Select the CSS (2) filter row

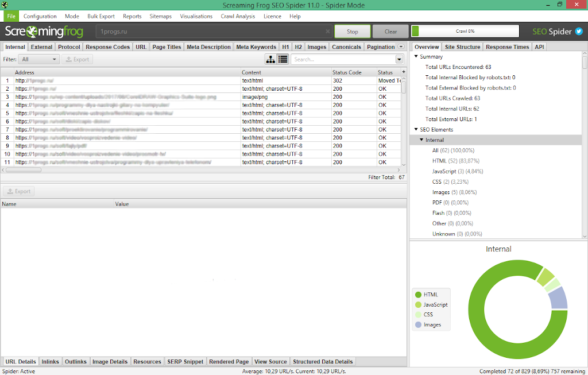(450, 182)
